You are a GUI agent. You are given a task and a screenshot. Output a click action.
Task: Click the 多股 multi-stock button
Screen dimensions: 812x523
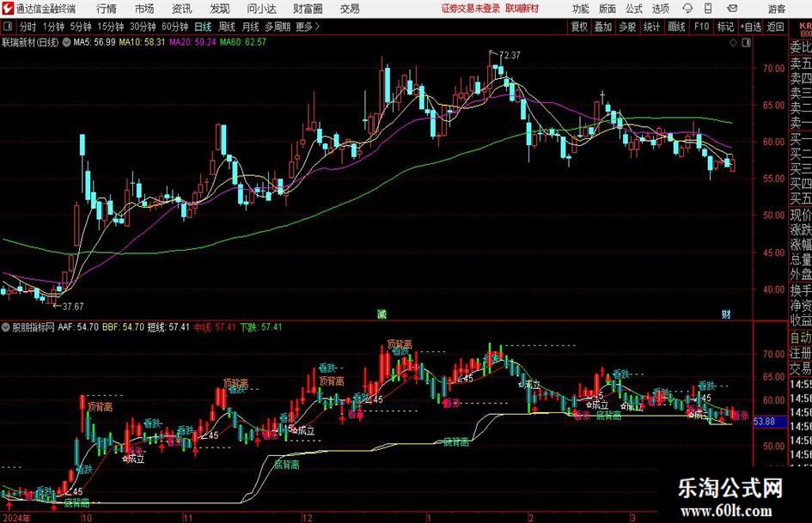pos(627,27)
